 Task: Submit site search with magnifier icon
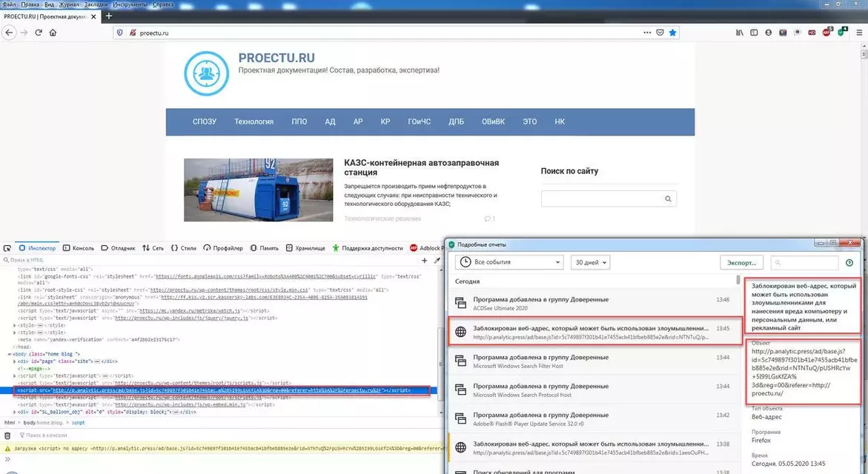click(668, 199)
